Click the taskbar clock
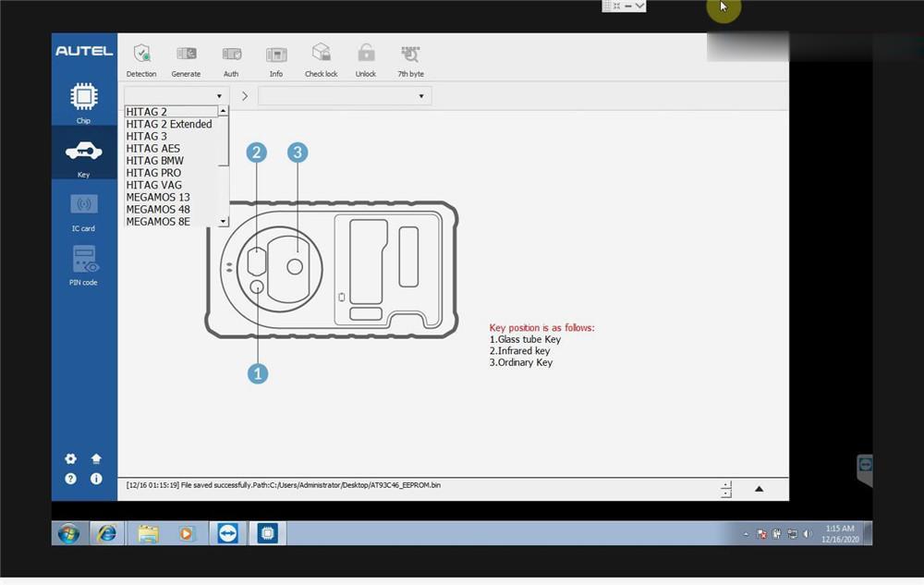 pos(840,534)
